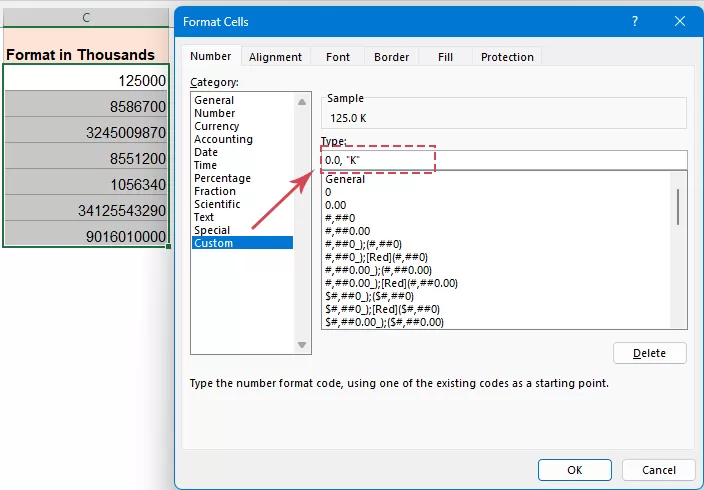
Task: Select column C header in spreadsheet
Action: [86, 18]
